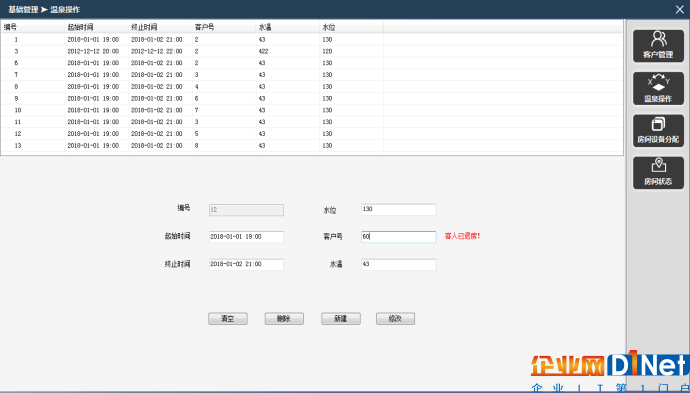Click the 删除 button
The height and width of the screenshot is (393, 690).
click(x=284, y=319)
